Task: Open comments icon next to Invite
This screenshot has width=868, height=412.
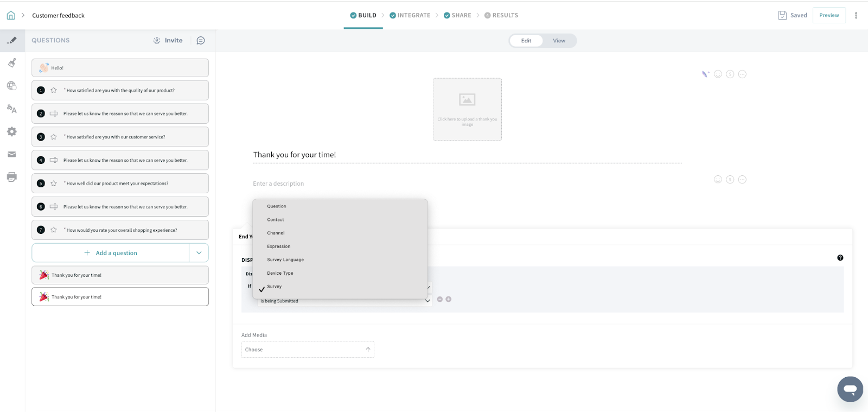Action: (201, 41)
